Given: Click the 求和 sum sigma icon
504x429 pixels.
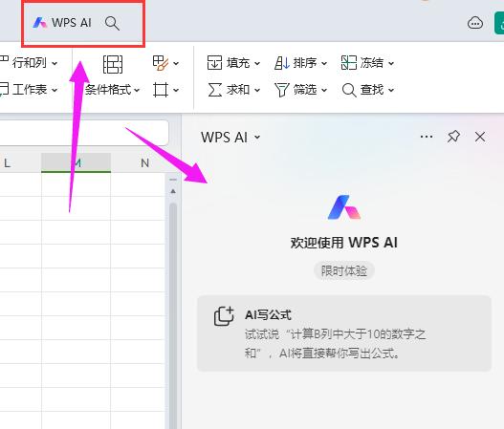Looking at the screenshot, I should [214, 90].
